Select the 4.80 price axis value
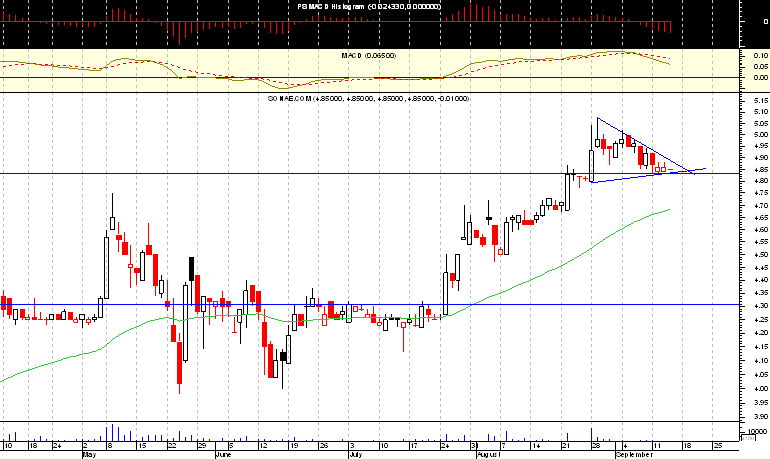 761,181
